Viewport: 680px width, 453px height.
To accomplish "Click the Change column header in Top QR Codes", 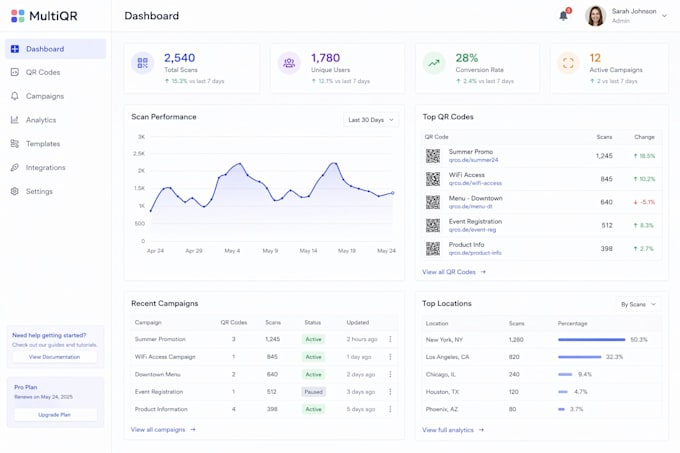I will pos(644,137).
